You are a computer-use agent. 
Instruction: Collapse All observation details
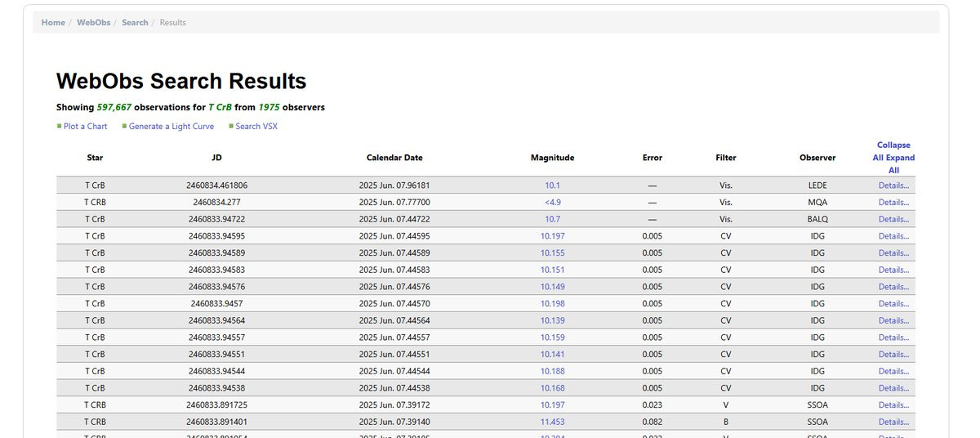pos(893,151)
